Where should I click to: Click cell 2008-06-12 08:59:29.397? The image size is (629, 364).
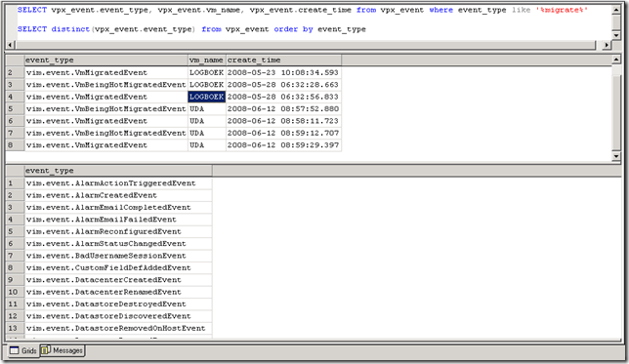tap(283, 145)
